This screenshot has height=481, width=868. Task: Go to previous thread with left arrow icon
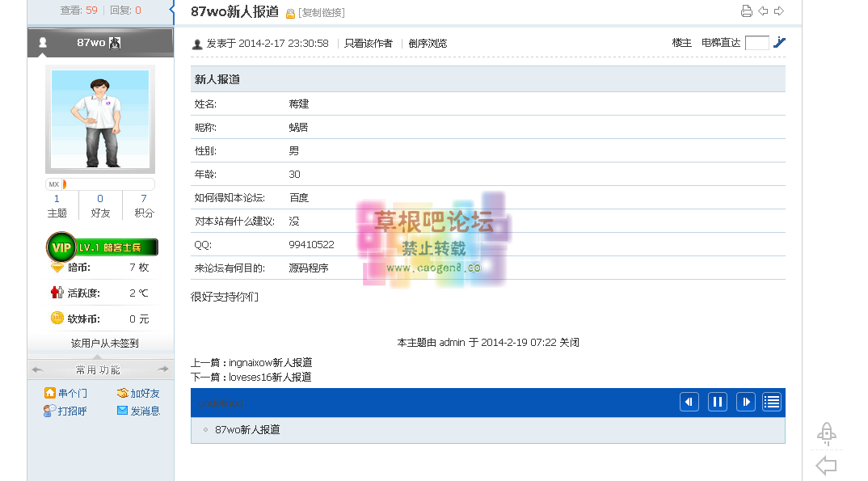click(x=763, y=11)
